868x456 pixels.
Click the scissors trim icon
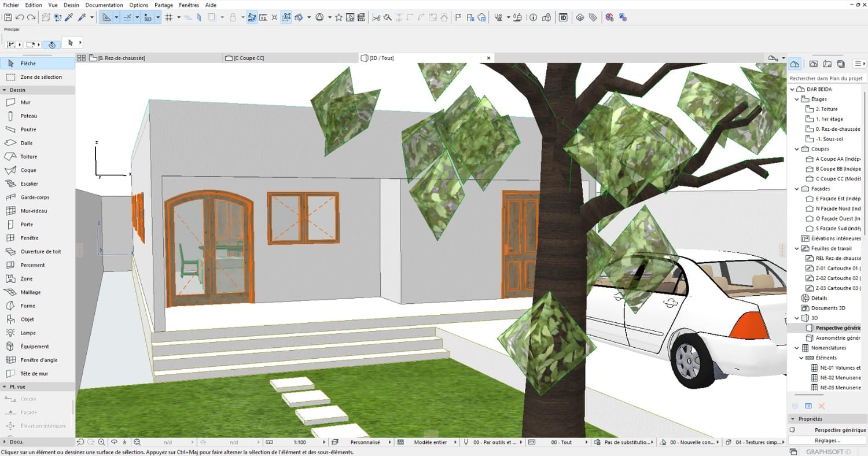coord(376,17)
